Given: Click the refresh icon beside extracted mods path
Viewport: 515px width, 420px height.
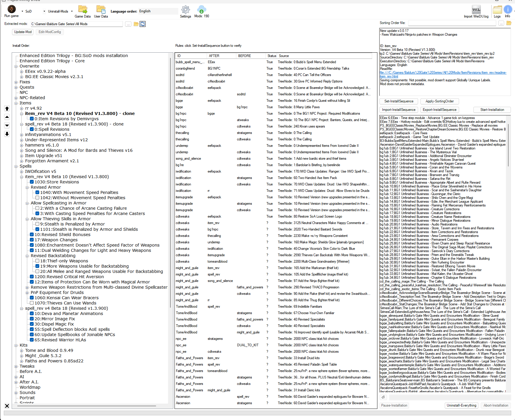Looking at the screenshot, I should (143, 24).
